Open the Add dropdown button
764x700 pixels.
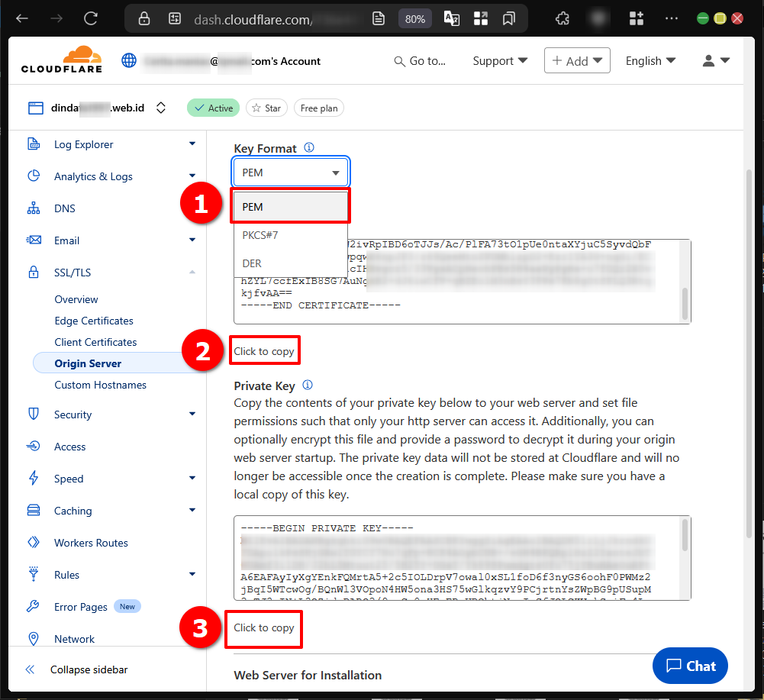tap(577, 60)
